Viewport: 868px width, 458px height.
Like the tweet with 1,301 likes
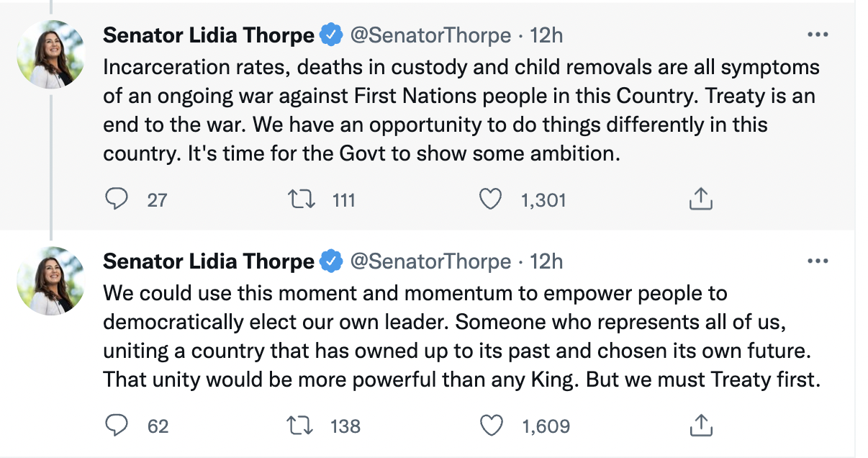click(490, 199)
